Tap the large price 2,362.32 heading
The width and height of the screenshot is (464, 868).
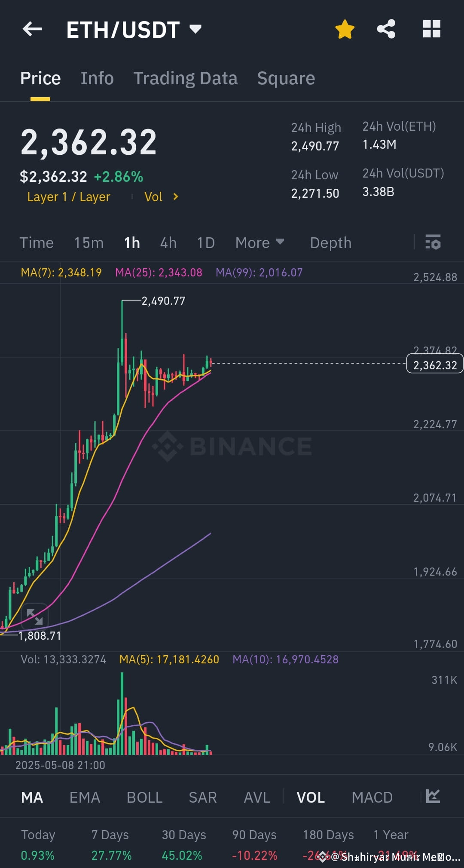[89, 142]
